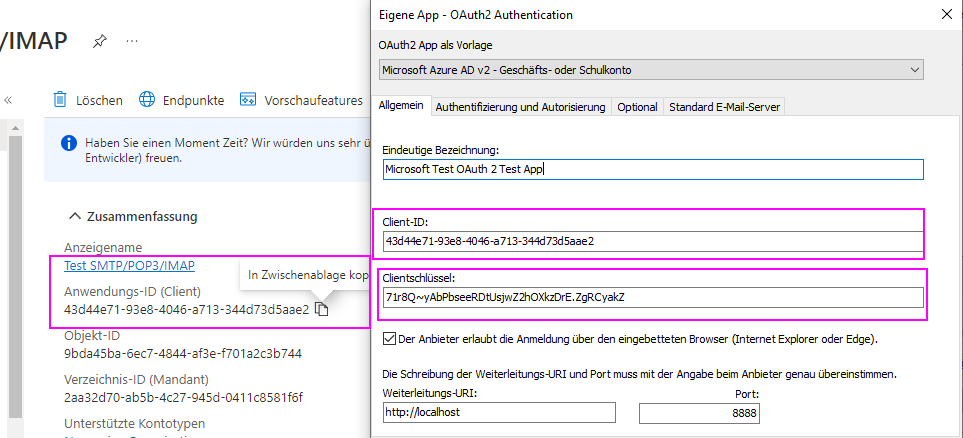Screen dimensions: 963x438
Task: Open the more options ellipsis menu
Action: (x=131, y=41)
